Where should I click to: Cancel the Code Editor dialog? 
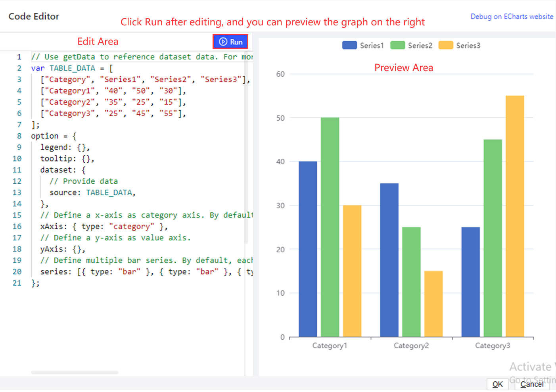click(531, 384)
